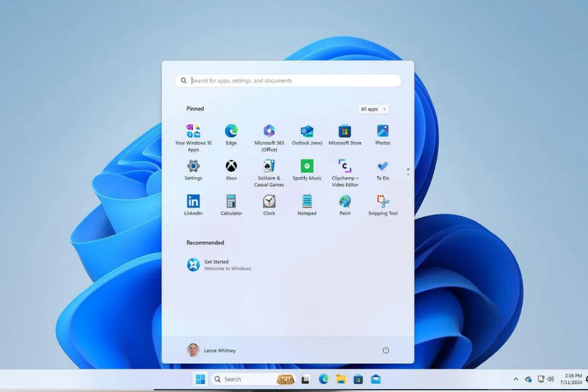This screenshot has height=392, width=588.
Task: Open Solitaire & Casual Games
Action: (269, 172)
